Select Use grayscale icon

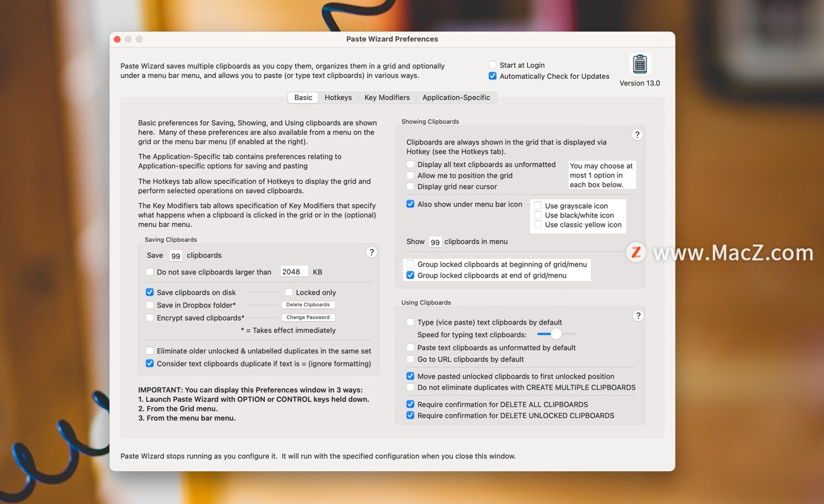(x=538, y=205)
